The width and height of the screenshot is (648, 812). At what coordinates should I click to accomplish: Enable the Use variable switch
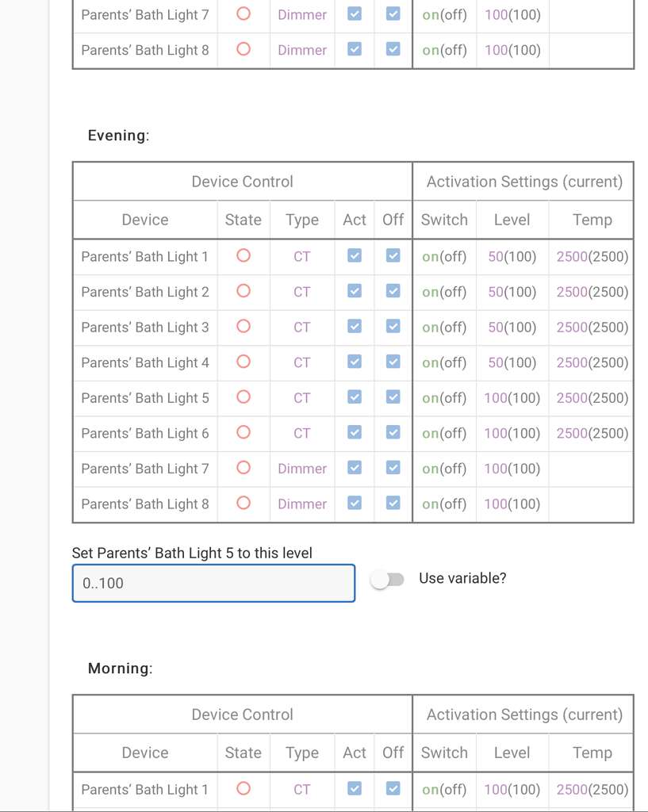[x=388, y=580]
